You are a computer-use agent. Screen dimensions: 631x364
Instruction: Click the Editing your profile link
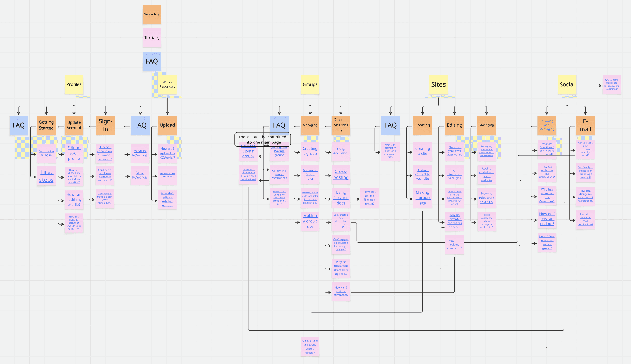click(x=74, y=153)
